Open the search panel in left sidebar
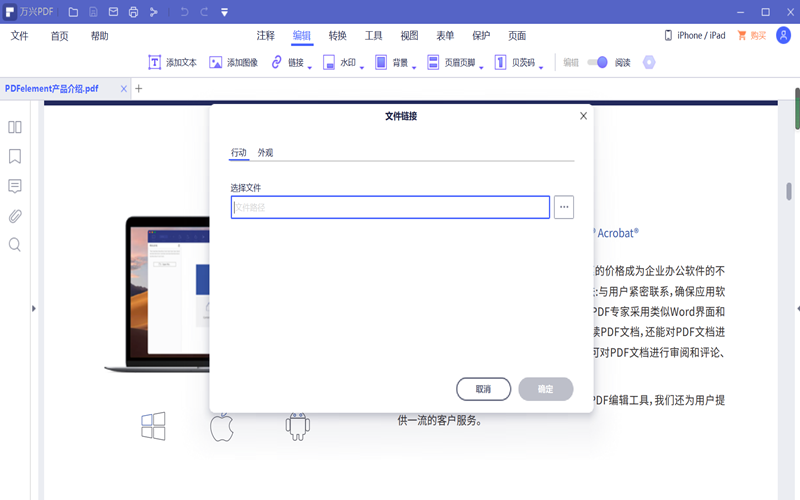Image resolution: width=800 pixels, height=500 pixels. [15, 244]
